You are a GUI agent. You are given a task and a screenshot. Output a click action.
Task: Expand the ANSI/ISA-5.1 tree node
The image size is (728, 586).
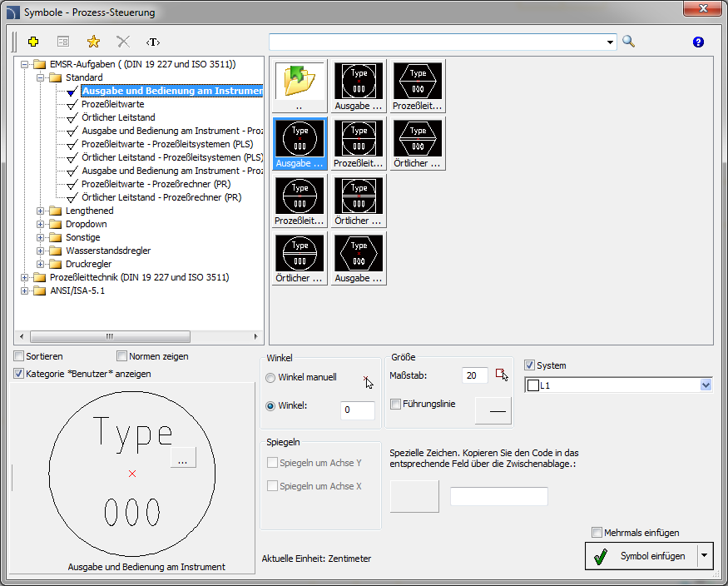point(25,291)
